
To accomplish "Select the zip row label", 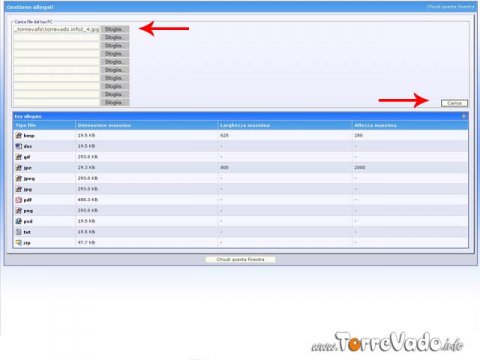I will click(x=27, y=243).
